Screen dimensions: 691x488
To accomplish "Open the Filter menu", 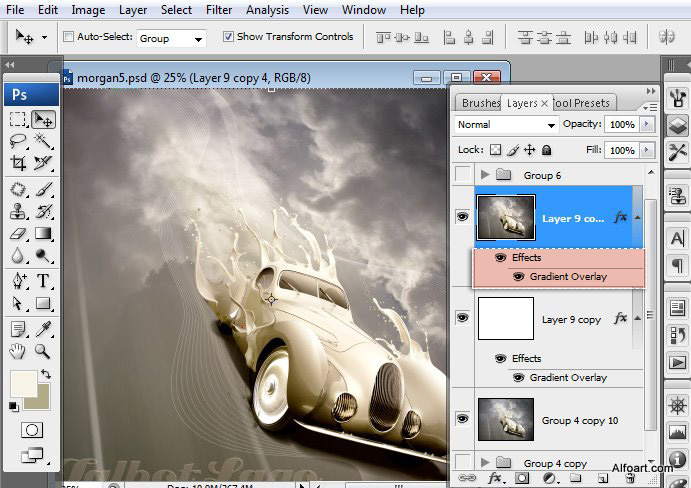I will (219, 10).
